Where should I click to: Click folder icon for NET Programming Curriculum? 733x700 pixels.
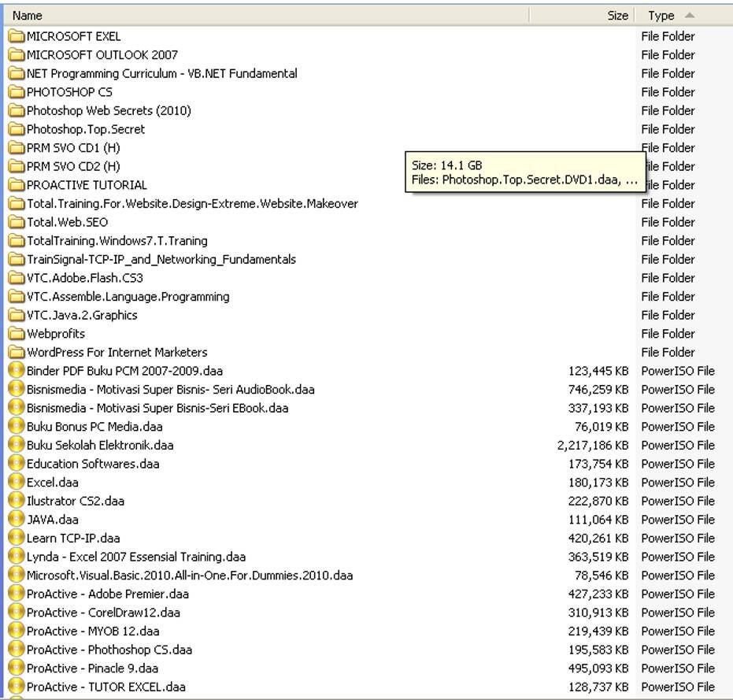click(x=17, y=73)
